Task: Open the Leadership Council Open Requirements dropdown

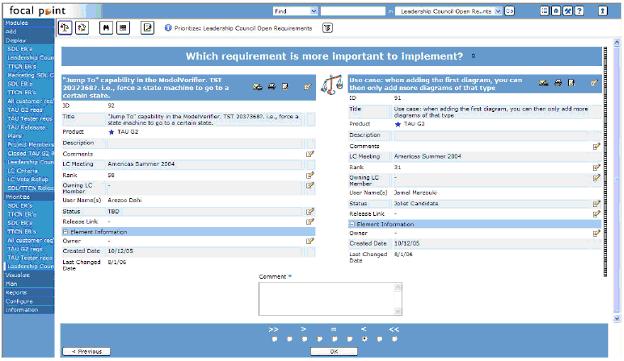Action: click(x=448, y=11)
